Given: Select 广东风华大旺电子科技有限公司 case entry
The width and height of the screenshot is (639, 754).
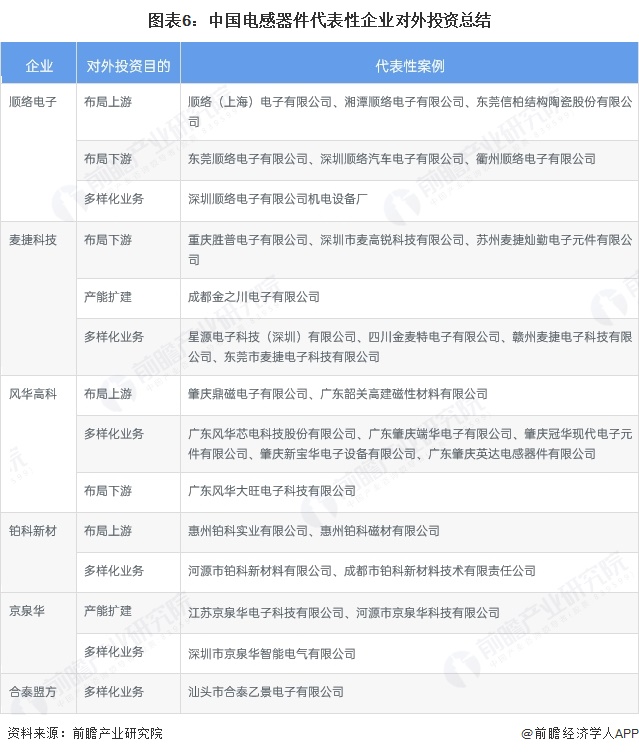Looking at the screenshot, I should coord(271,490).
